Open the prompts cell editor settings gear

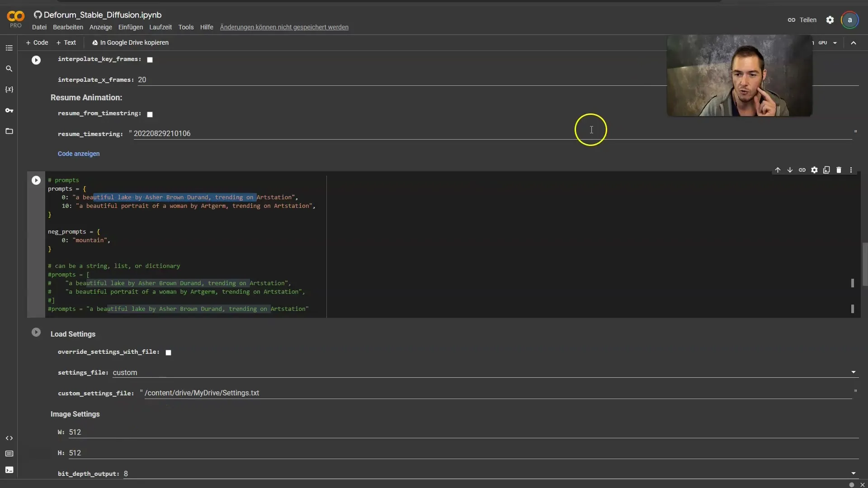[x=814, y=170]
